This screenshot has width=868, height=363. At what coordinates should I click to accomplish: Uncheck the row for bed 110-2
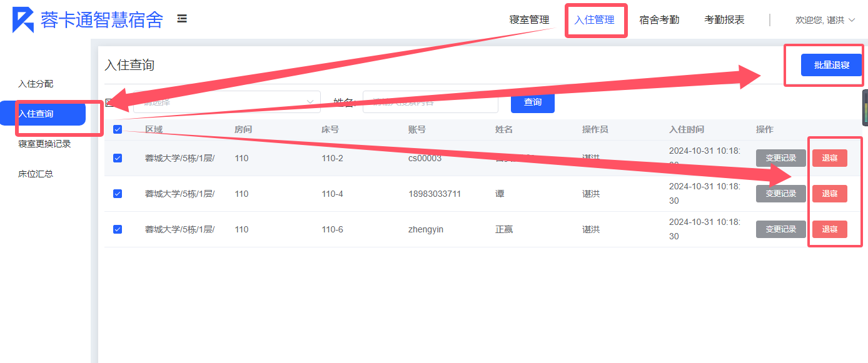point(118,158)
